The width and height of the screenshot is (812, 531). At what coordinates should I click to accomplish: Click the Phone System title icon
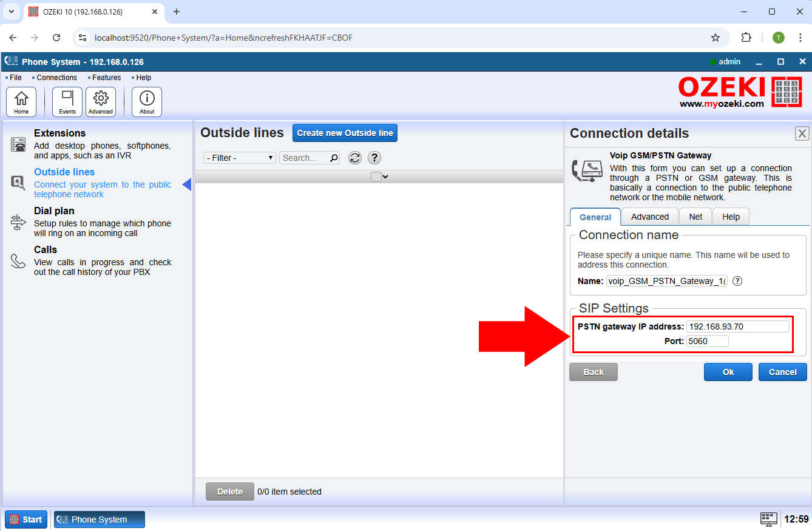11,61
